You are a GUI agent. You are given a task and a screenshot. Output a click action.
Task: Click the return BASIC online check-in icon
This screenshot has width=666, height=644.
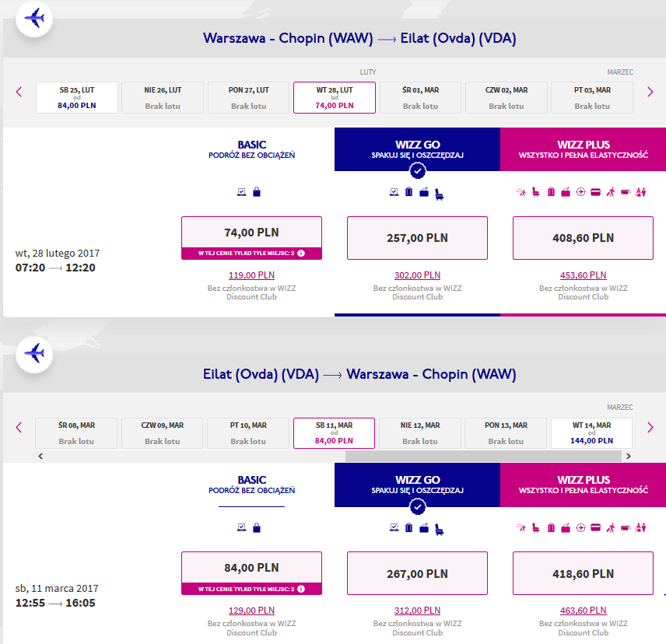pos(241,527)
